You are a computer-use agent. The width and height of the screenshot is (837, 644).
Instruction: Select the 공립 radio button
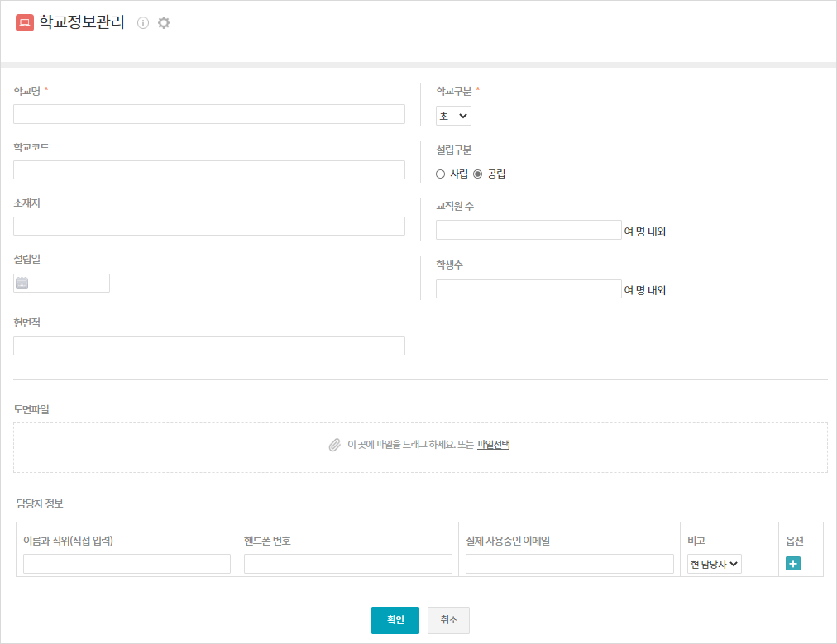click(478, 174)
